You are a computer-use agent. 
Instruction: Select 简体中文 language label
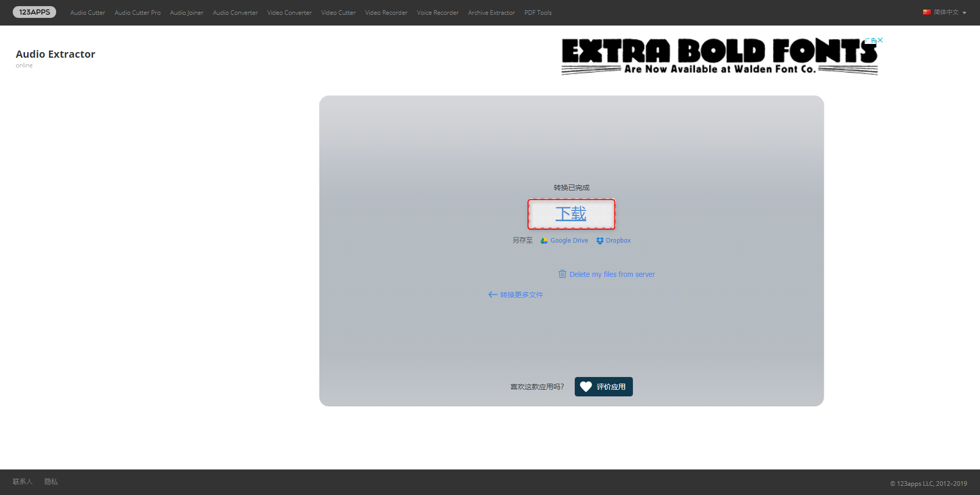pyautogui.click(x=946, y=12)
